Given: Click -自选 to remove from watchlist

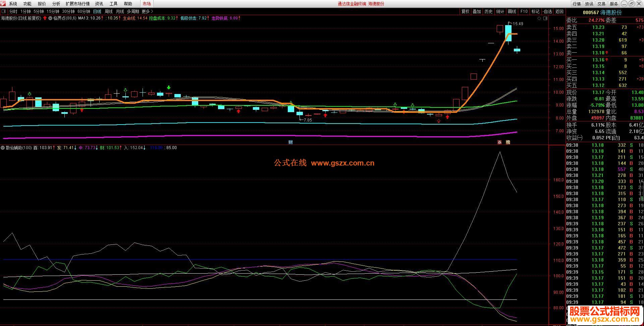Looking at the screenshot, I should coord(547,11).
